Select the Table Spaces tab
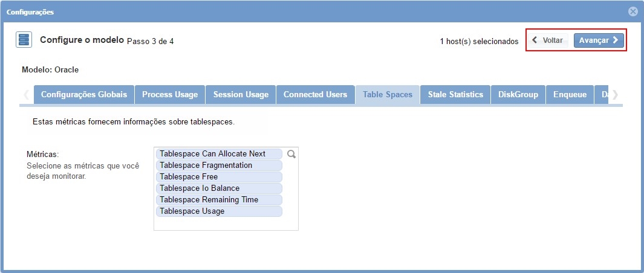This screenshot has height=273, width=644. coord(388,95)
